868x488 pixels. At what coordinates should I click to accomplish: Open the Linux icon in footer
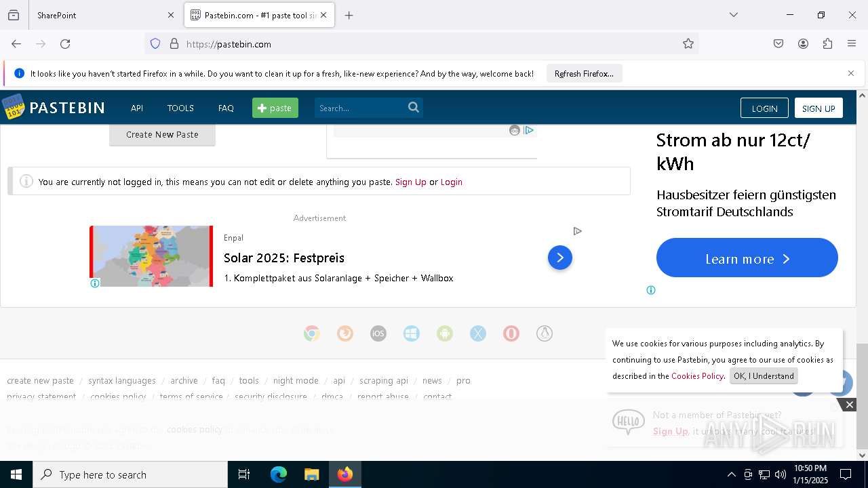545,333
